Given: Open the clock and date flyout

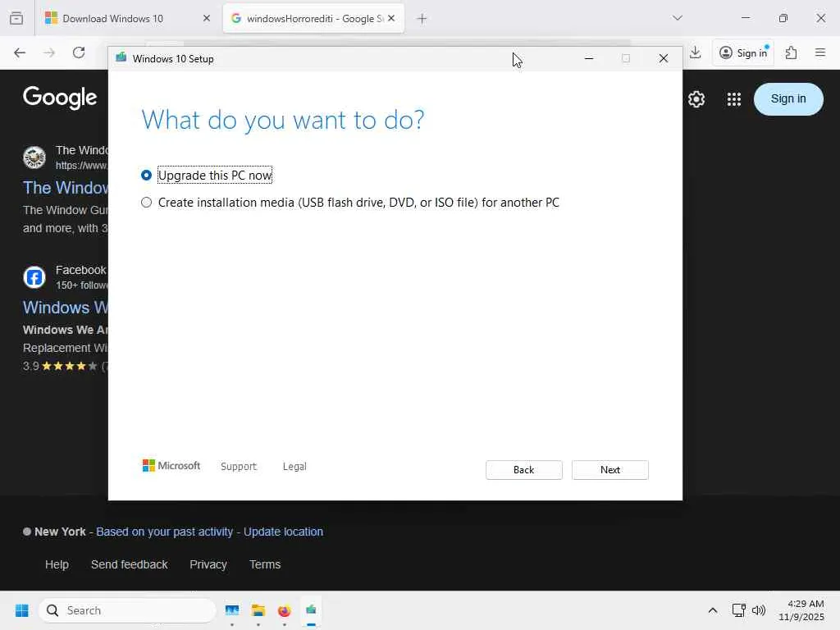Looking at the screenshot, I should tap(801, 610).
